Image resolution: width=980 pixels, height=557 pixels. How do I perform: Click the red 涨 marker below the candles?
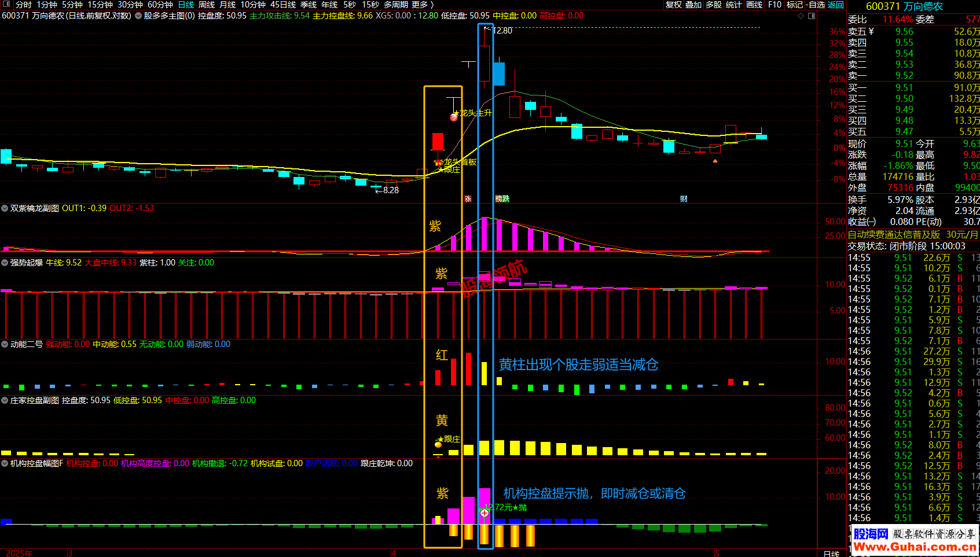pos(468,199)
